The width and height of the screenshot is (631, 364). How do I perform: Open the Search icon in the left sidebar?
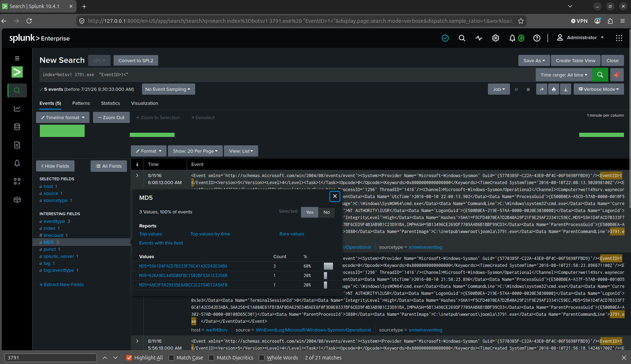pyautogui.click(x=17, y=90)
